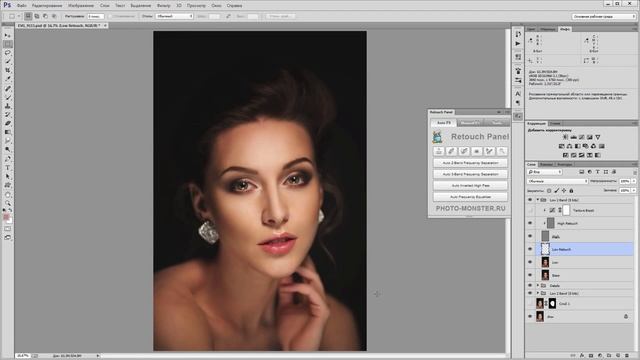Select the Dodge tool
The width and height of the screenshot is (640, 360).
point(8,150)
